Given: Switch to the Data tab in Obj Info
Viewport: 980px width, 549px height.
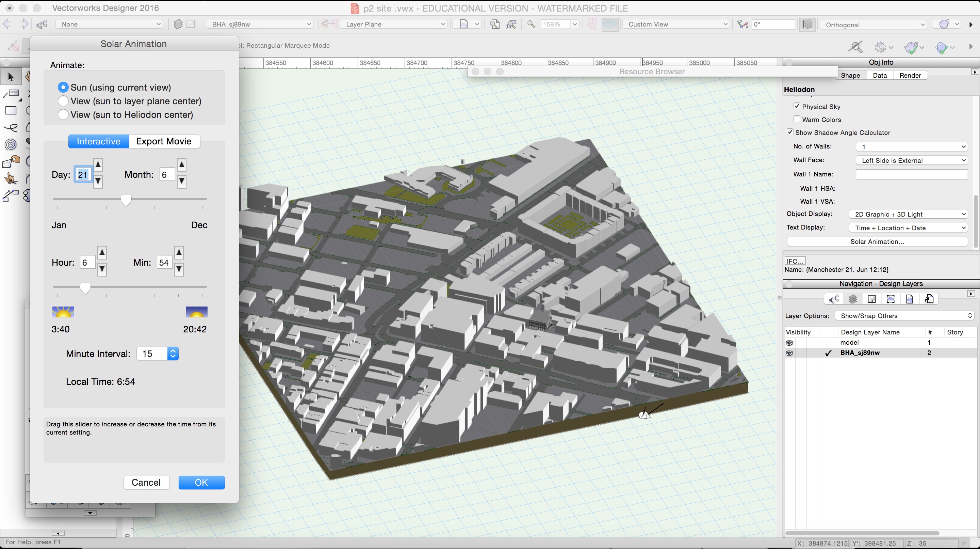Looking at the screenshot, I should coord(880,75).
